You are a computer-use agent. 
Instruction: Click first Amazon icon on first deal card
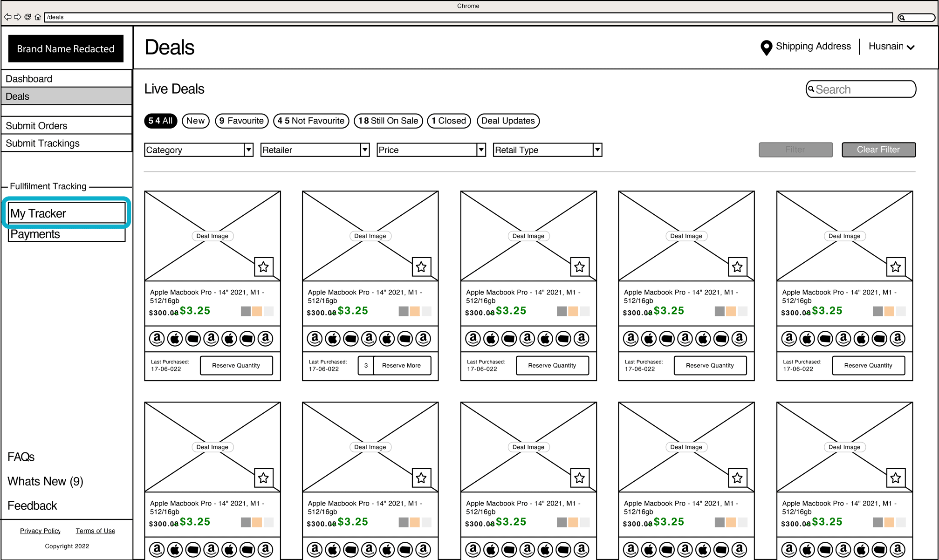pos(157,338)
